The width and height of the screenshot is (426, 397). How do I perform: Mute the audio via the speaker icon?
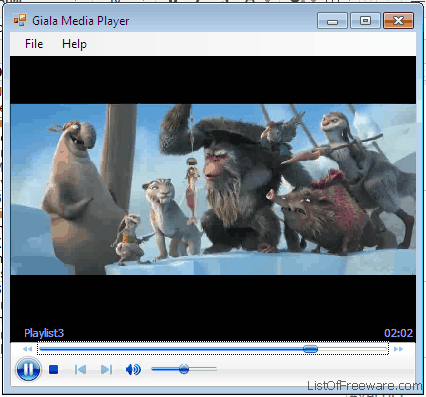[x=133, y=369]
